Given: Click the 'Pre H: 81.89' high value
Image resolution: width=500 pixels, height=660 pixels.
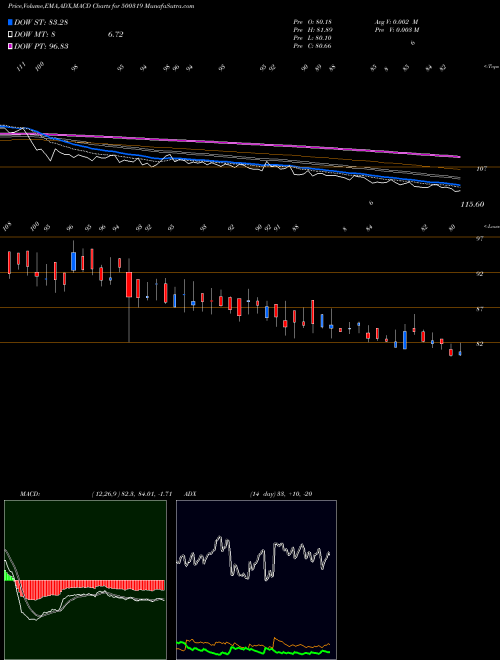Looking at the screenshot, I should 313,30.
